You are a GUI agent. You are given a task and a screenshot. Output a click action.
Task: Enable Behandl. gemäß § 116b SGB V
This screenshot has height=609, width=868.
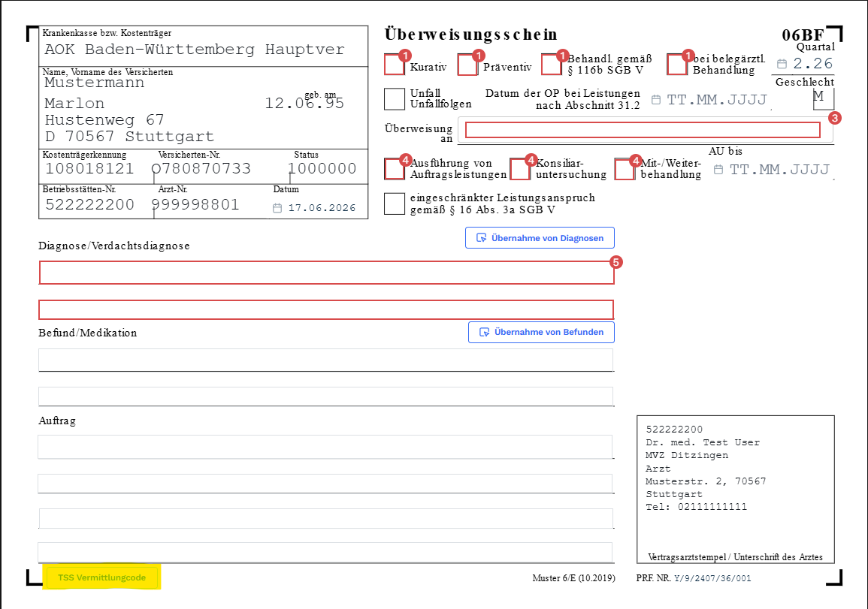point(552,65)
